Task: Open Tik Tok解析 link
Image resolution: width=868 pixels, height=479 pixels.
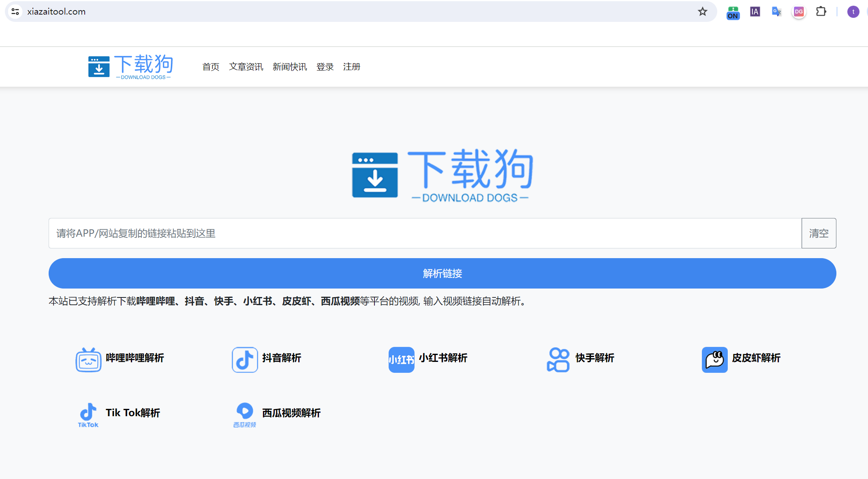Action: point(133,413)
